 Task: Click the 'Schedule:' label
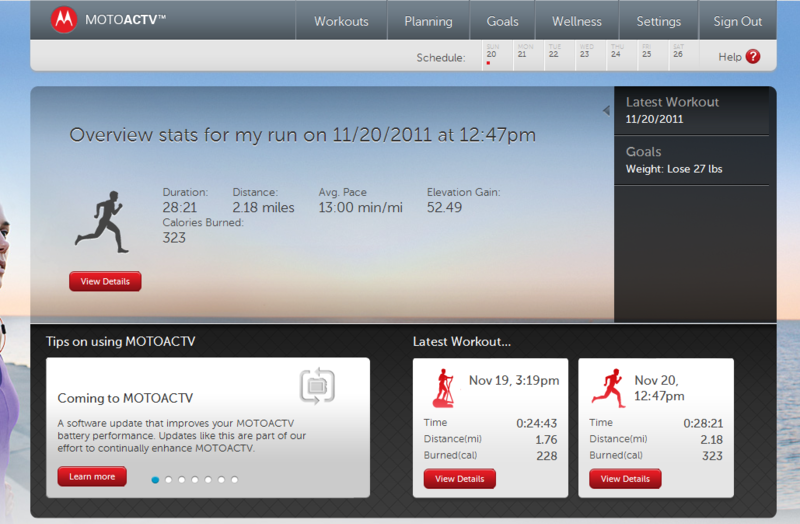[441, 58]
